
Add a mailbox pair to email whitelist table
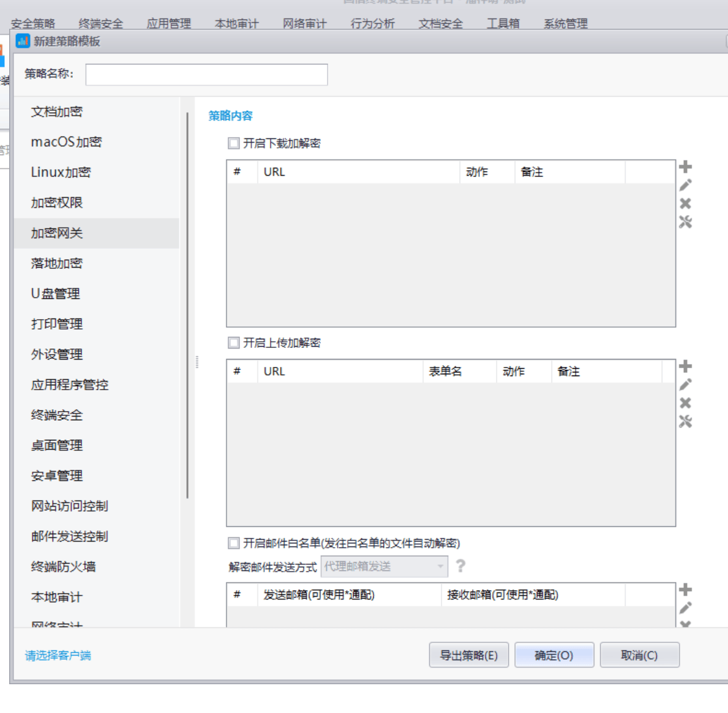[x=686, y=589]
